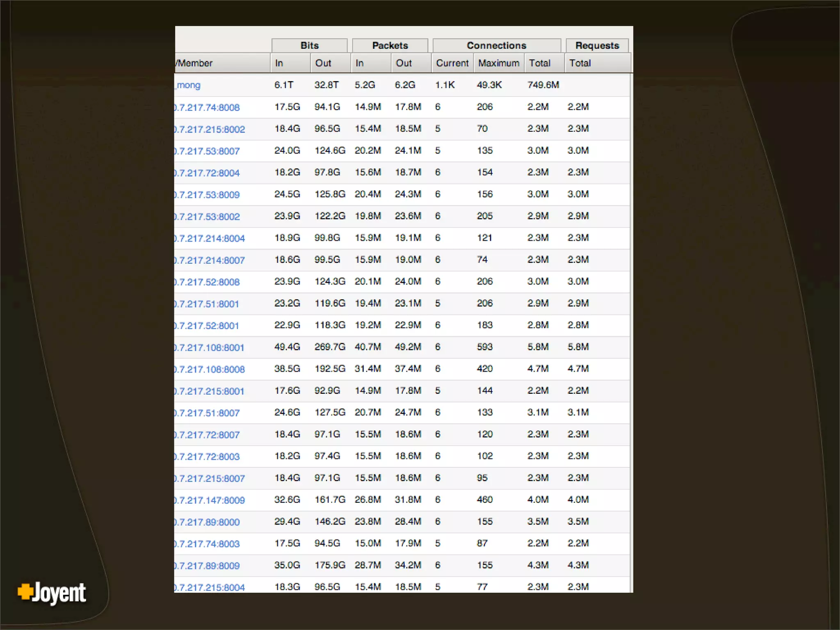Click the Connections group header
840x630 pixels.
[x=497, y=46]
